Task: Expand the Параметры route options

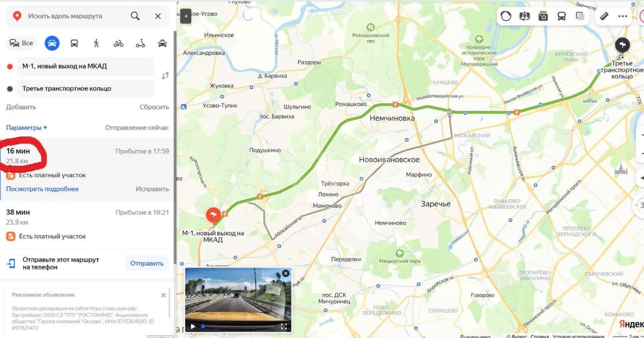Action: tap(27, 128)
